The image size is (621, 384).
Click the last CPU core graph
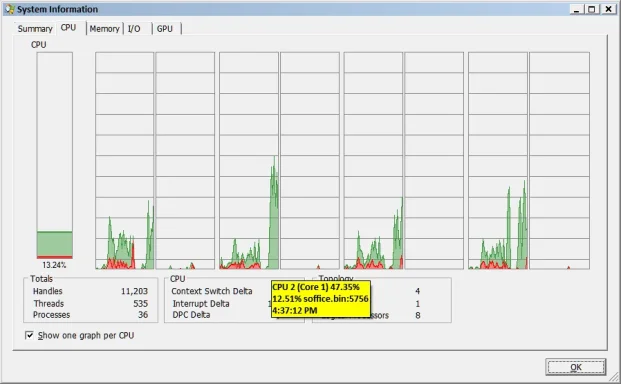click(x=559, y=161)
